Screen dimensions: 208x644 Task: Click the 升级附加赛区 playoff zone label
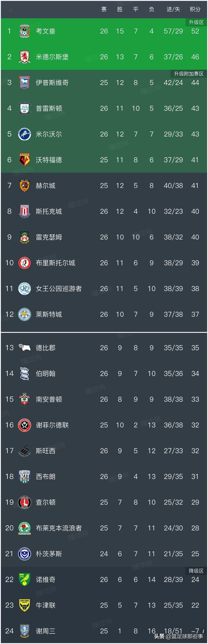click(x=188, y=74)
